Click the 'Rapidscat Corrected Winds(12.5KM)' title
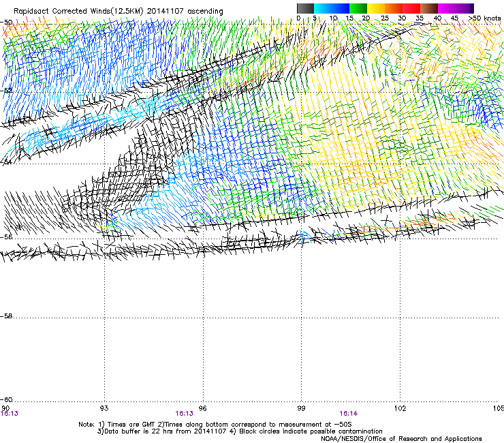 [78, 12]
